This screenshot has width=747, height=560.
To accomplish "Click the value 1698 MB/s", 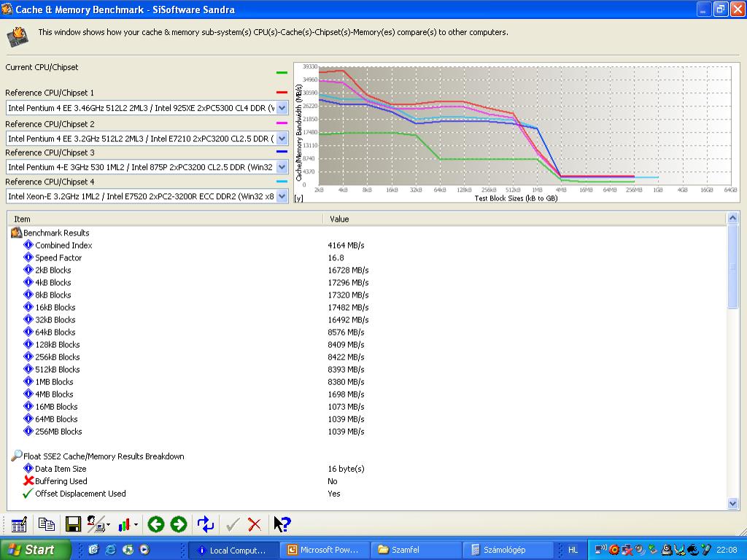I will coord(346,394).
